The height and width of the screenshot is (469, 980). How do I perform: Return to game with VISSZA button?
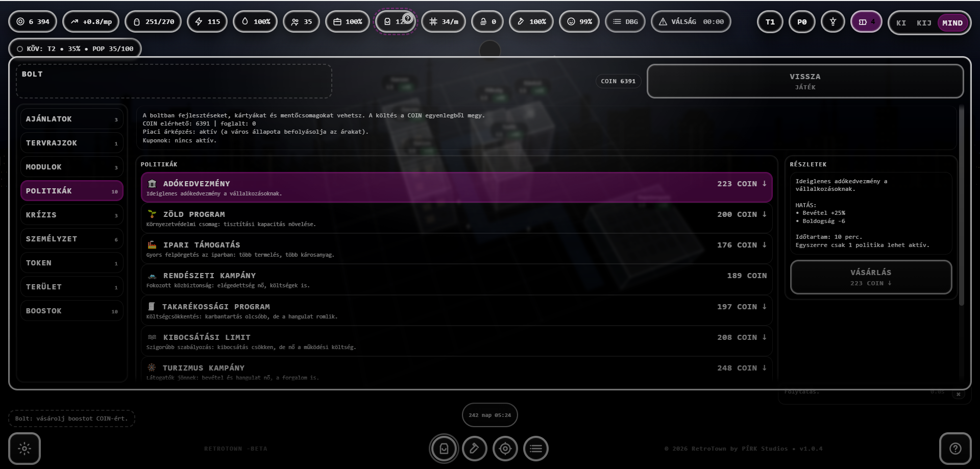tap(805, 81)
